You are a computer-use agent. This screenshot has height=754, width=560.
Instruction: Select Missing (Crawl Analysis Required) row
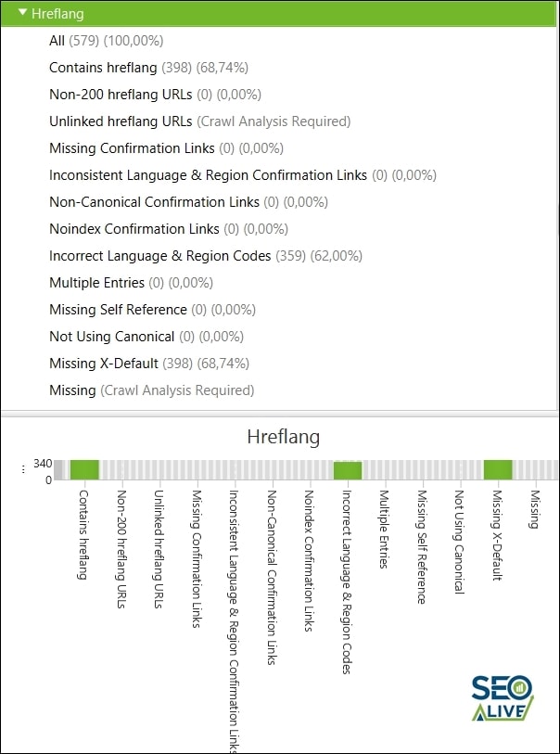pos(151,390)
